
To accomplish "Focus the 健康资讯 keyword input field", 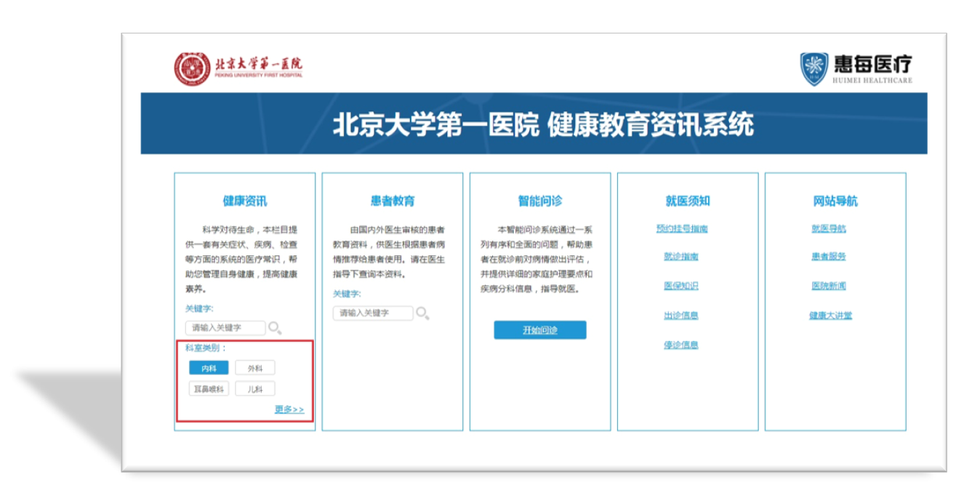I will click(225, 328).
